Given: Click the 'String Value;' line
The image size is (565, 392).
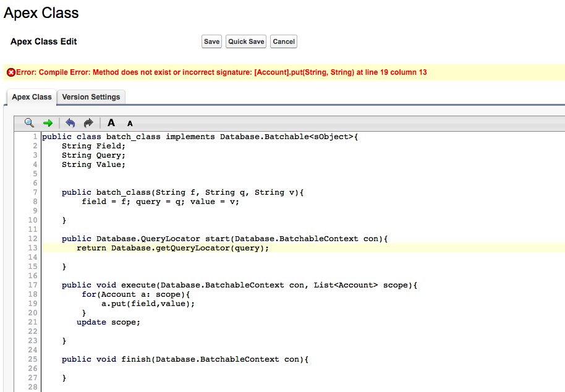Looking at the screenshot, I should point(93,164).
